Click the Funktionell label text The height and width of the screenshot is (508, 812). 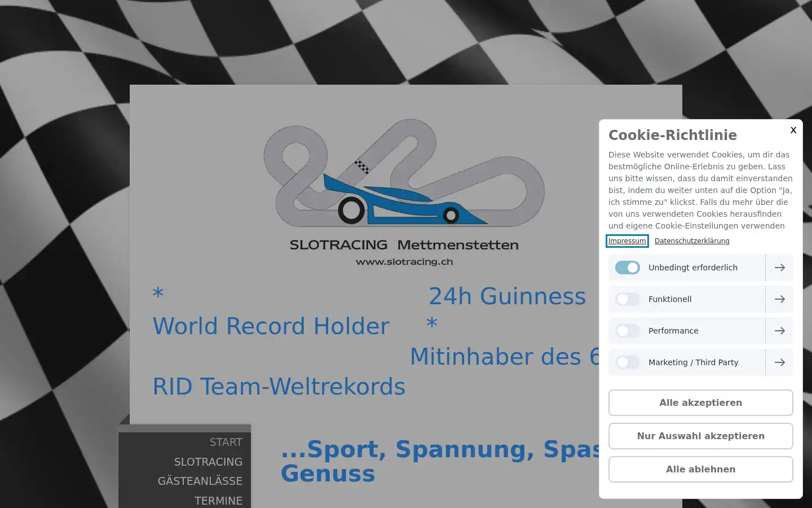point(670,299)
